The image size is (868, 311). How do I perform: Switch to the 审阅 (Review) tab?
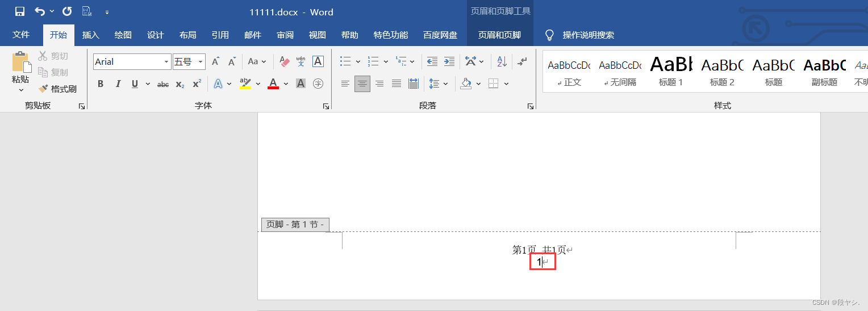coord(285,35)
